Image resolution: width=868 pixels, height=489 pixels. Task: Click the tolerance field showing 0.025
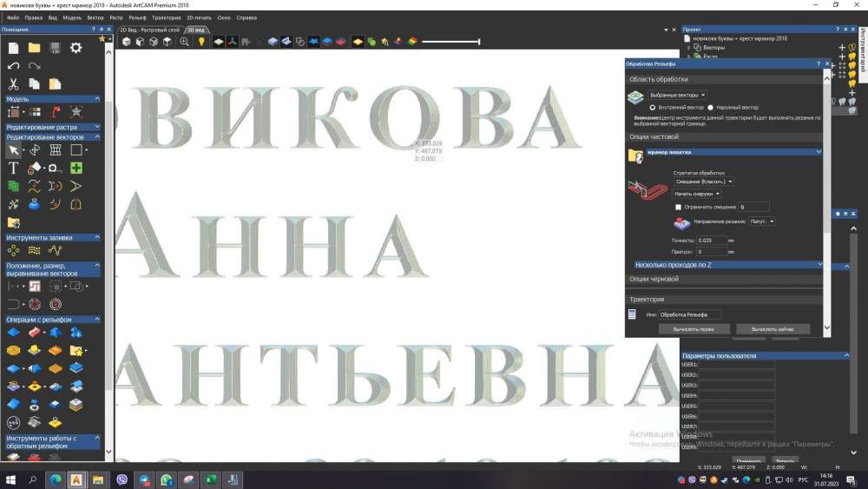pos(712,241)
